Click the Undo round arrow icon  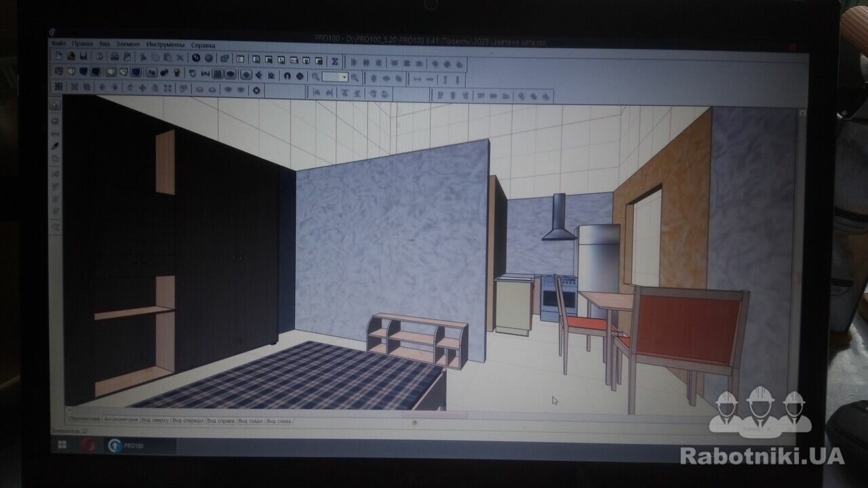pyautogui.click(x=196, y=57)
